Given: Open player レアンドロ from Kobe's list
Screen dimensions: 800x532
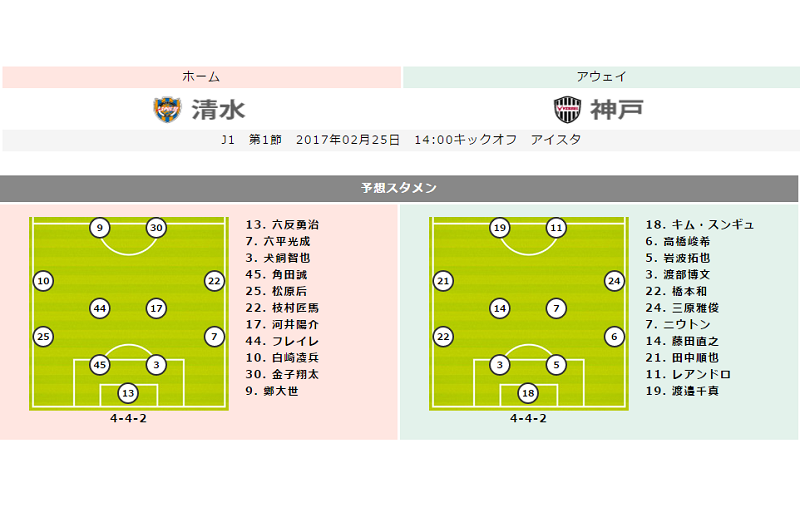Looking at the screenshot, I should tap(689, 373).
